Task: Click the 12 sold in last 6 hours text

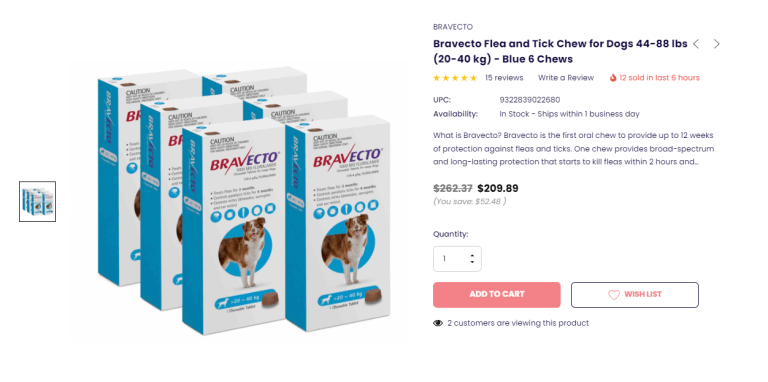Action: click(659, 78)
